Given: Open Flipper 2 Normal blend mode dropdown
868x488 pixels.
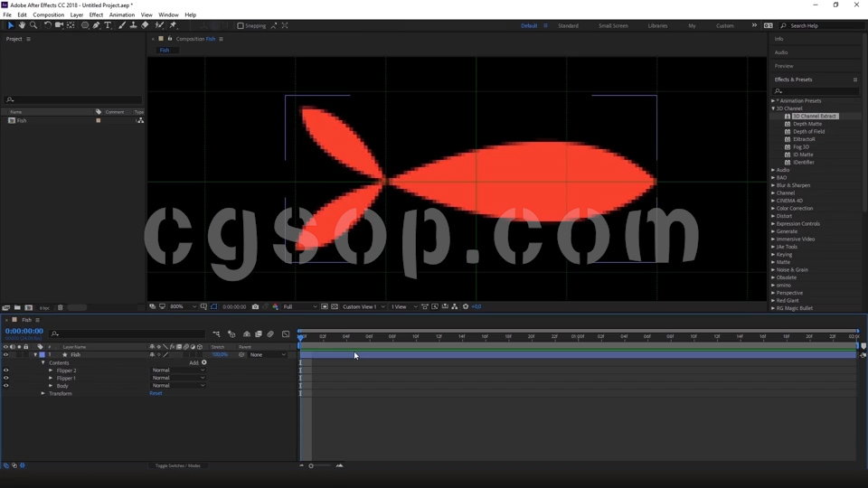Looking at the screenshot, I should (x=178, y=371).
